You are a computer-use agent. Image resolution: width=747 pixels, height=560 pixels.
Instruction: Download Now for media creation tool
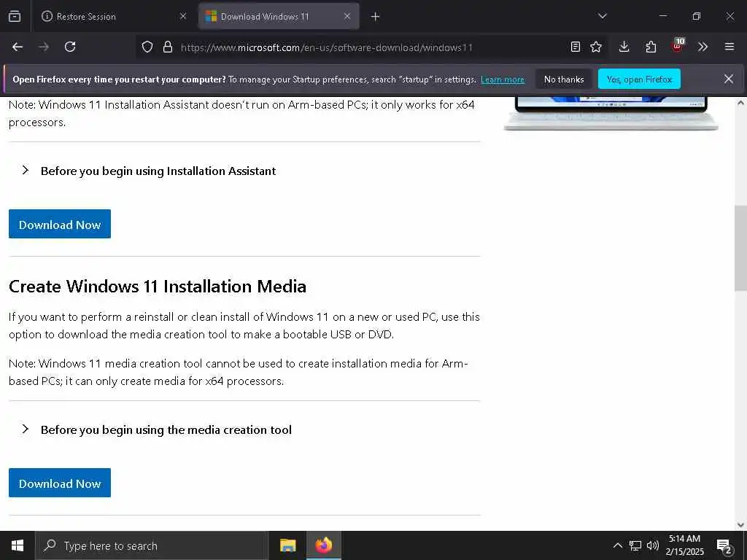coord(60,483)
